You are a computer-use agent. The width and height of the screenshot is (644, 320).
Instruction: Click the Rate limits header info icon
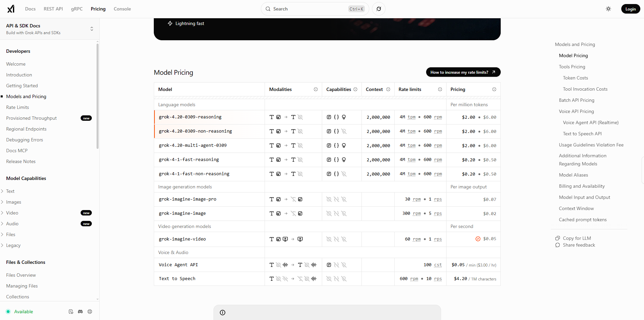click(x=440, y=89)
